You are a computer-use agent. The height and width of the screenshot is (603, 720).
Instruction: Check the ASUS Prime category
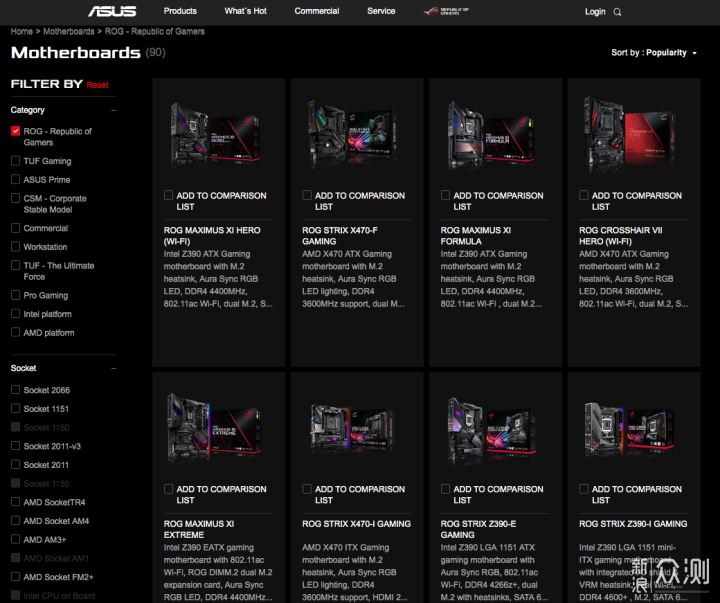pos(16,179)
